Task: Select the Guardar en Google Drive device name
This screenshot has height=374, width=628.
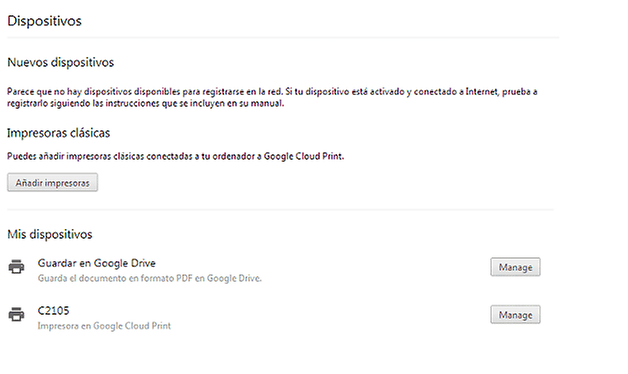Action: 97,263
